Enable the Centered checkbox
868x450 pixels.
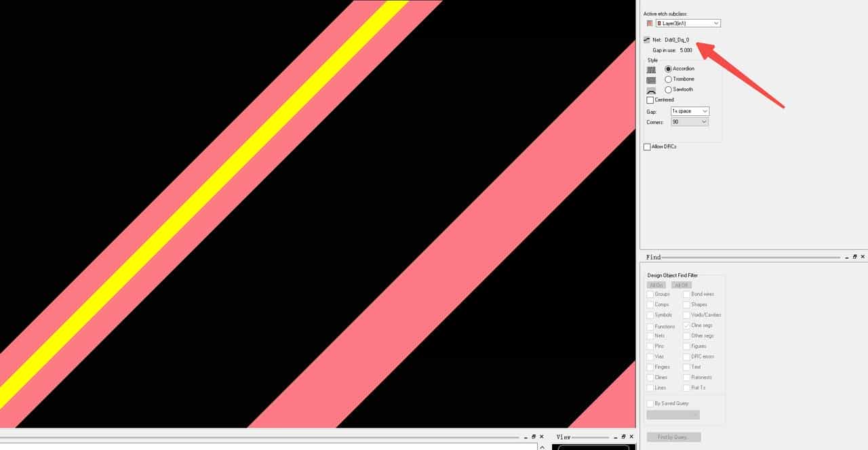click(650, 100)
